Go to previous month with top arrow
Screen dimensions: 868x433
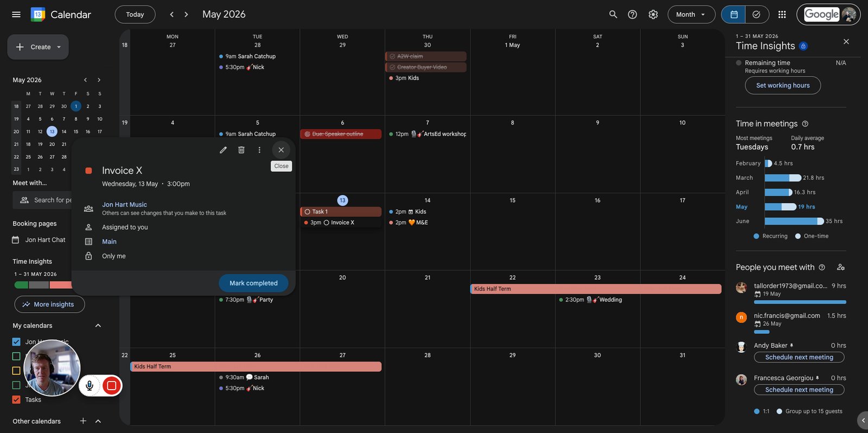click(171, 15)
